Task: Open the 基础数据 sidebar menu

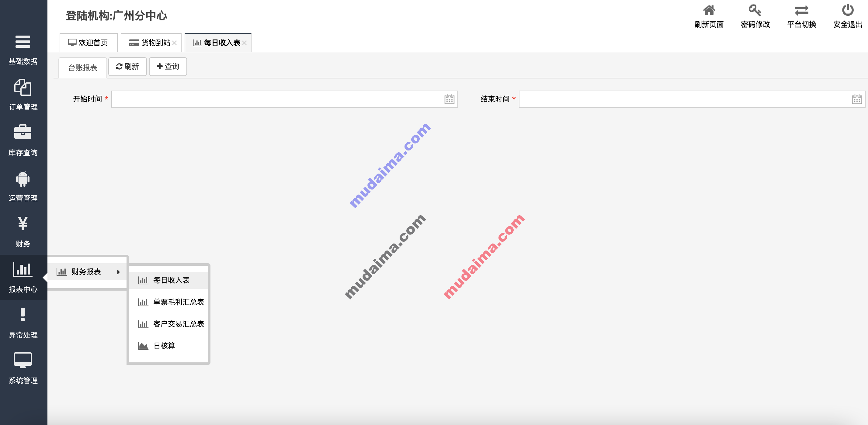Action: tap(23, 50)
